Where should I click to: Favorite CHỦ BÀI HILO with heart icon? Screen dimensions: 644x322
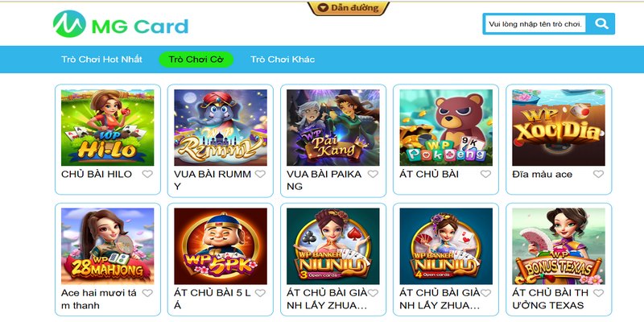click(147, 174)
